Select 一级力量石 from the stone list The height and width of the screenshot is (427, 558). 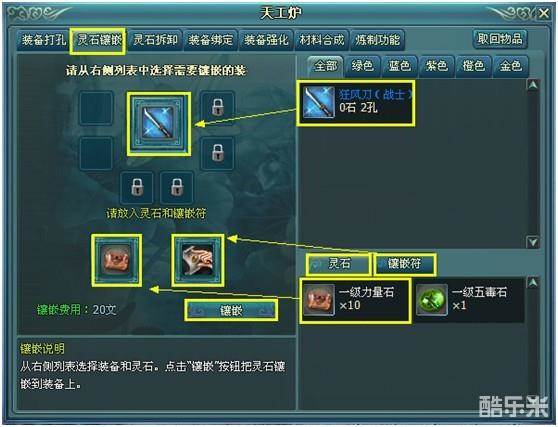pos(355,300)
